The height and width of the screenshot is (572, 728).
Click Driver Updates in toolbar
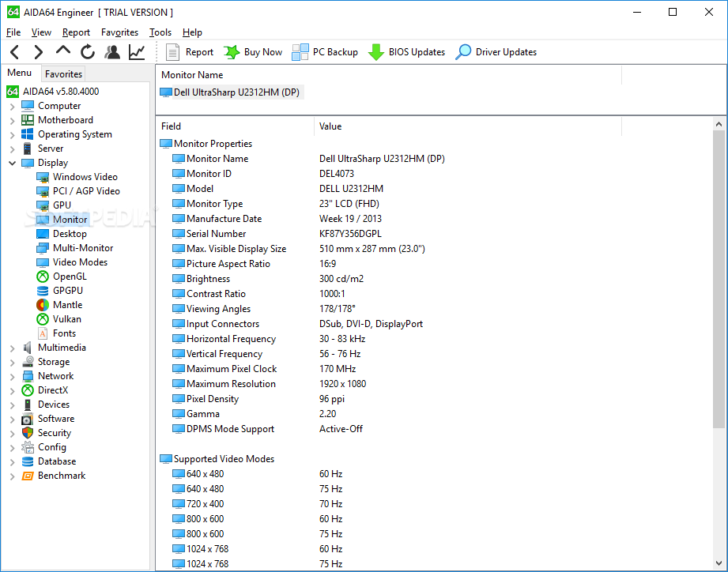[x=496, y=52]
